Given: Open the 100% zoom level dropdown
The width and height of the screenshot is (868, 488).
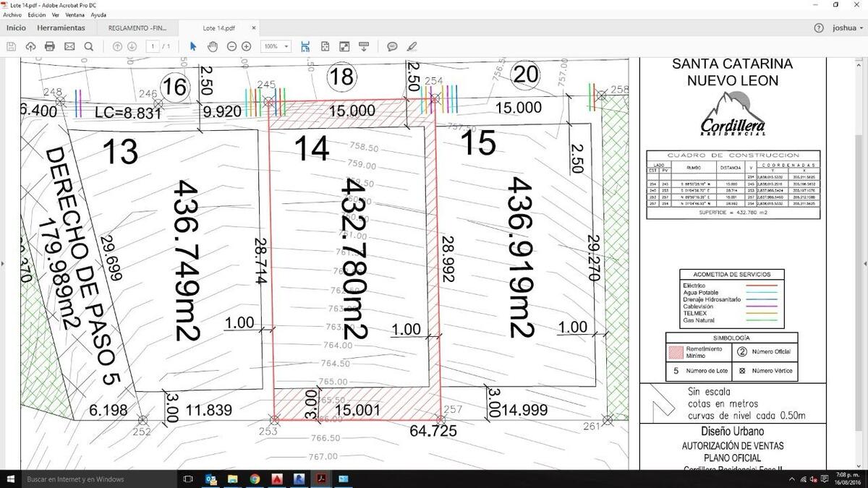Looking at the screenshot, I should 276,46.
